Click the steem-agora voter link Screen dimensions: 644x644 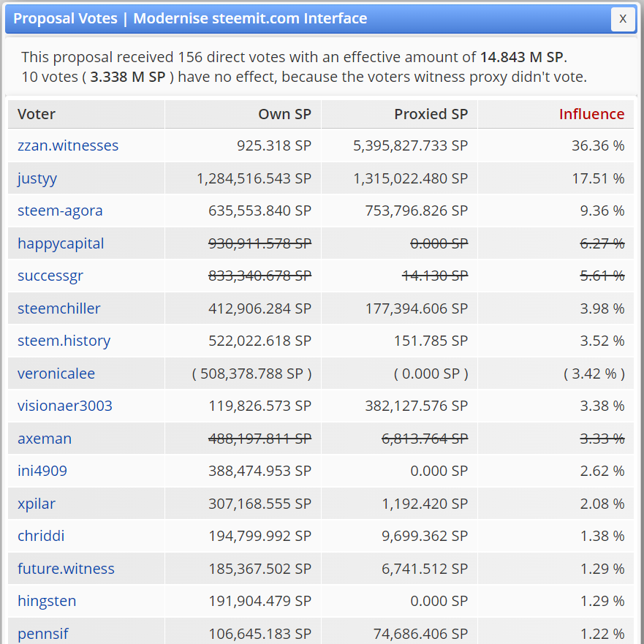click(60, 211)
